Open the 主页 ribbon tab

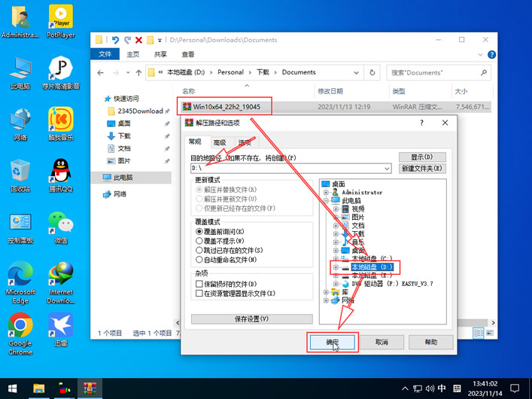(x=133, y=54)
